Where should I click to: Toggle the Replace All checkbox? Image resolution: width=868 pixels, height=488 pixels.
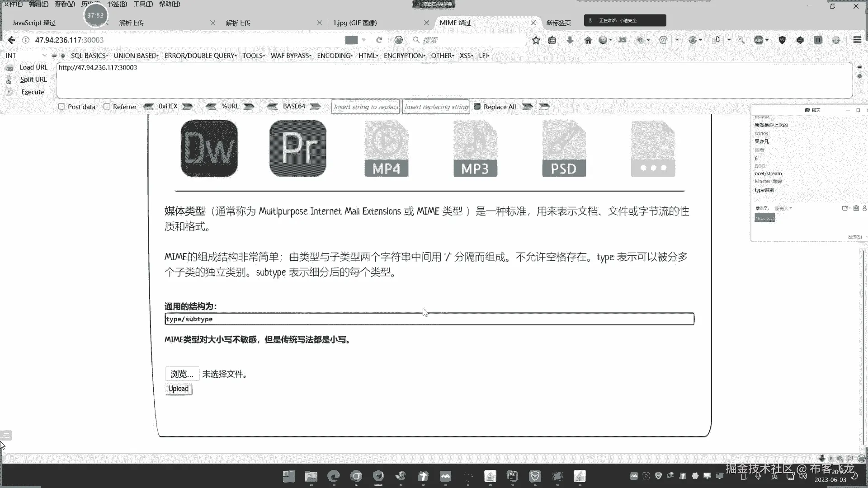[477, 107]
